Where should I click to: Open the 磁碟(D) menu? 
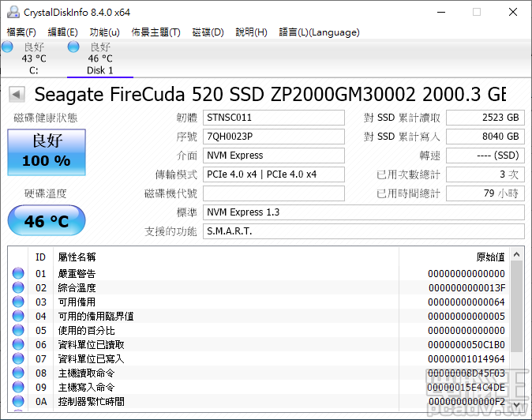click(208, 32)
